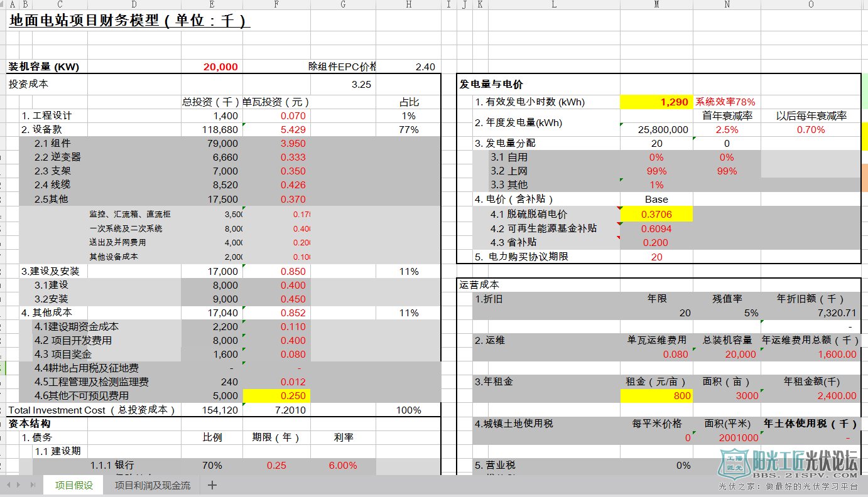Select 3.3 其他 value 1%
This screenshot has height=497, width=868.
tap(656, 184)
